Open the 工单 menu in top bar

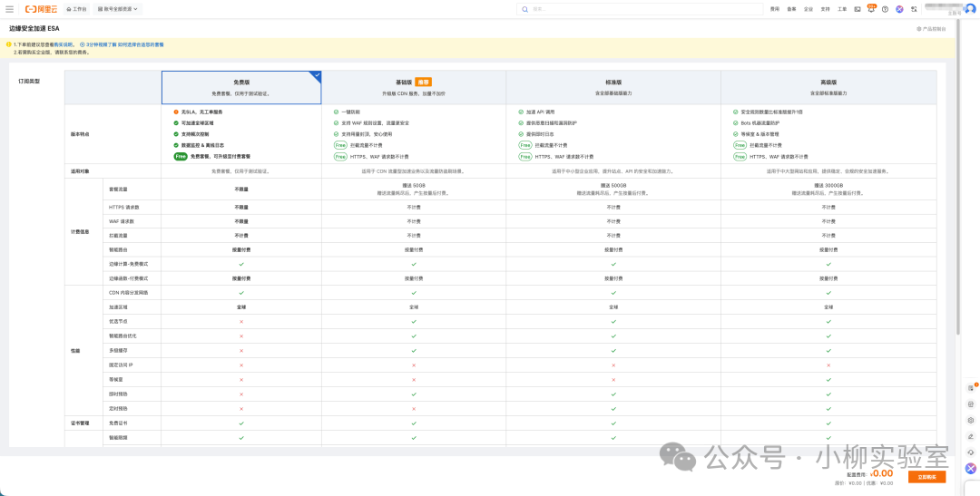pyautogui.click(x=842, y=9)
